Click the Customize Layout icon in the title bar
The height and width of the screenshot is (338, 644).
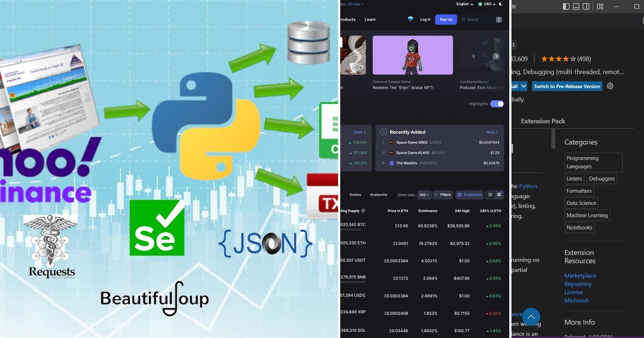coord(600,6)
